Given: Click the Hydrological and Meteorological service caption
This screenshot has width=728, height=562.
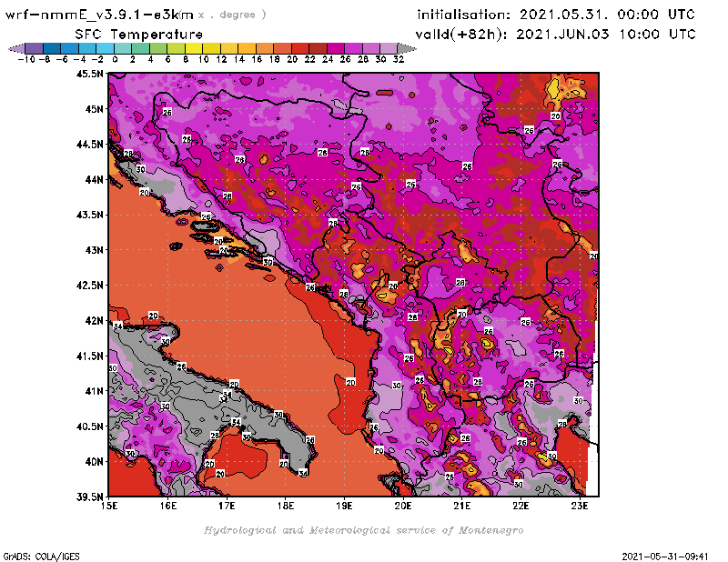Looking at the screenshot, I should [x=362, y=530].
